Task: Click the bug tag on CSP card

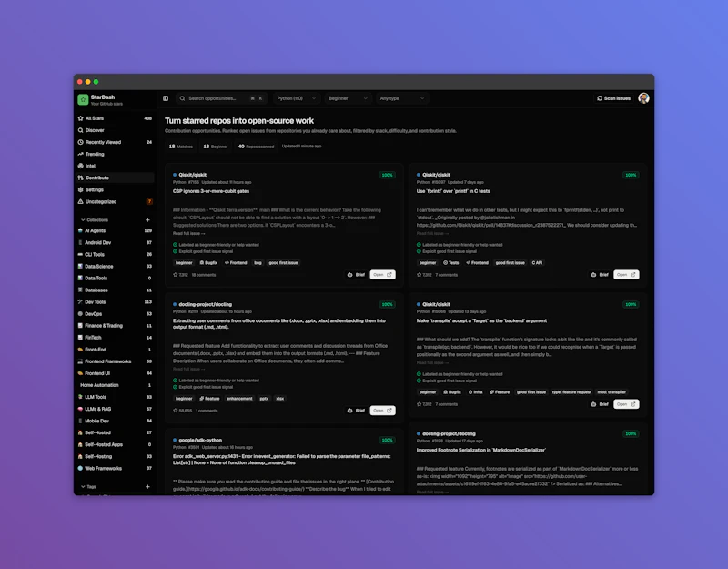Action: tap(258, 263)
